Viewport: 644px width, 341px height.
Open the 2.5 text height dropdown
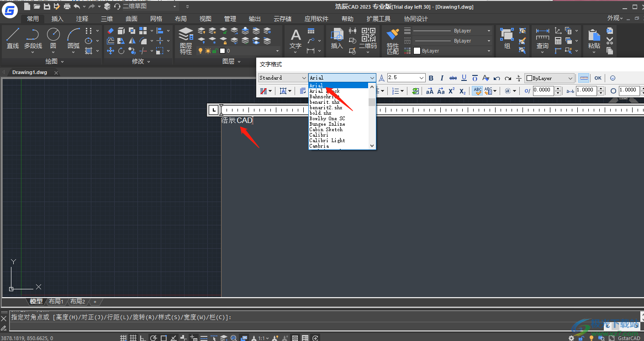[406, 78]
